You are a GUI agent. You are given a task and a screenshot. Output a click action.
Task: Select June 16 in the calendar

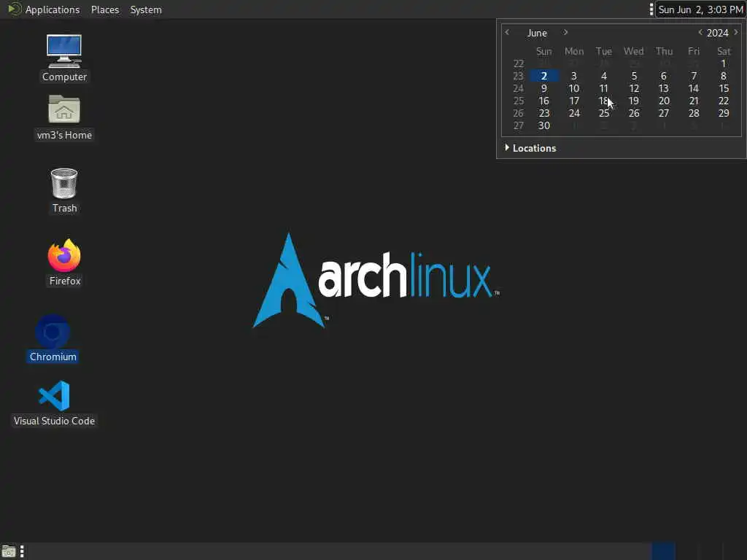pos(544,101)
